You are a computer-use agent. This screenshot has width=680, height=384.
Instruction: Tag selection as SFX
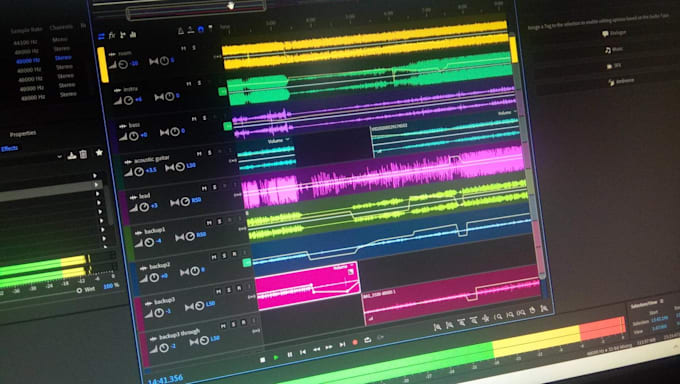(x=614, y=66)
